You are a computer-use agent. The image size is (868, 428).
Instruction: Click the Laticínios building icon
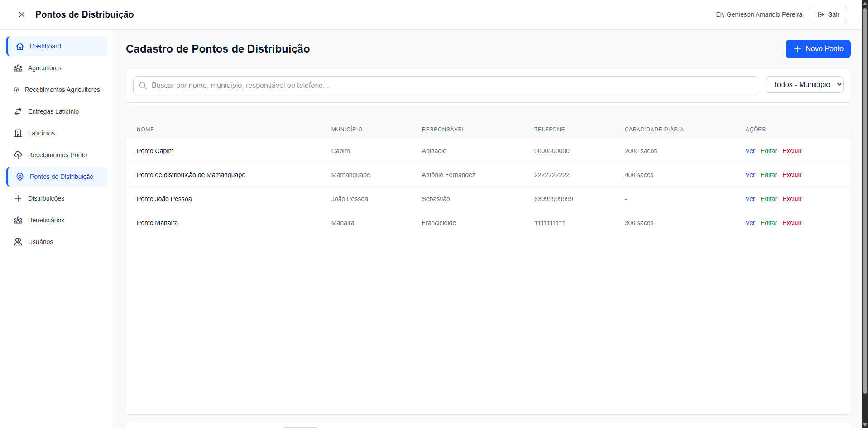pyautogui.click(x=18, y=133)
